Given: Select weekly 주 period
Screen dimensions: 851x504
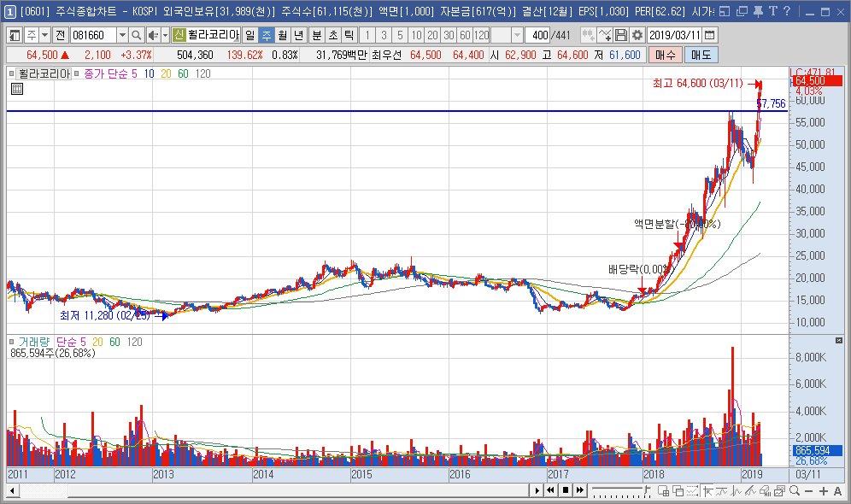Looking at the screenshot, I should click(x=266, y=35).
